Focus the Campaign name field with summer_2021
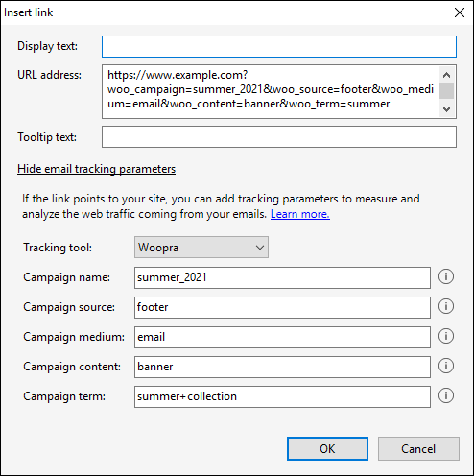 click(x=282, y=277)
